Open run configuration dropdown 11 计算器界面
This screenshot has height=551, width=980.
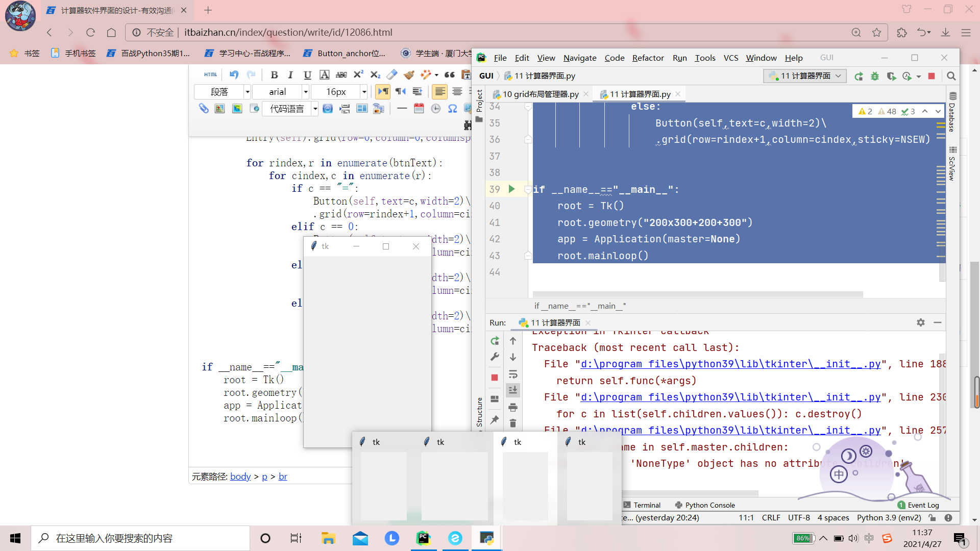pyautogui.click(x=805, y=76)
